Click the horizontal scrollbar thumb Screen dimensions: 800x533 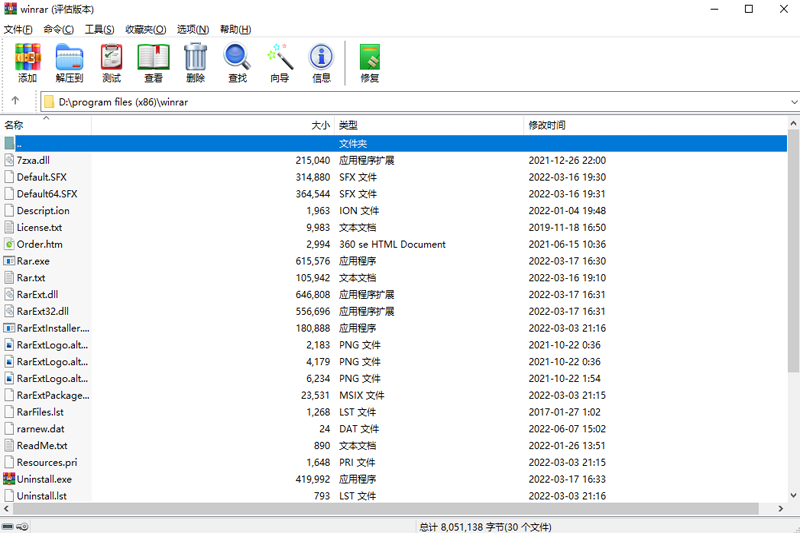pos(386,509)
